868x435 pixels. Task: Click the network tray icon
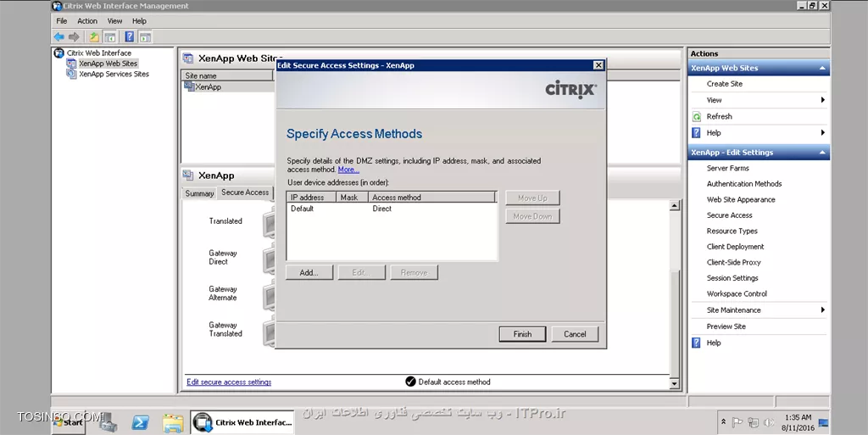(x=753, y=423)
